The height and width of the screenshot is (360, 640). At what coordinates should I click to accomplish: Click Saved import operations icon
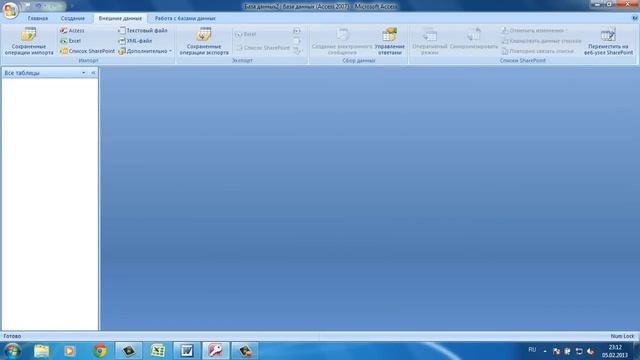29,41
